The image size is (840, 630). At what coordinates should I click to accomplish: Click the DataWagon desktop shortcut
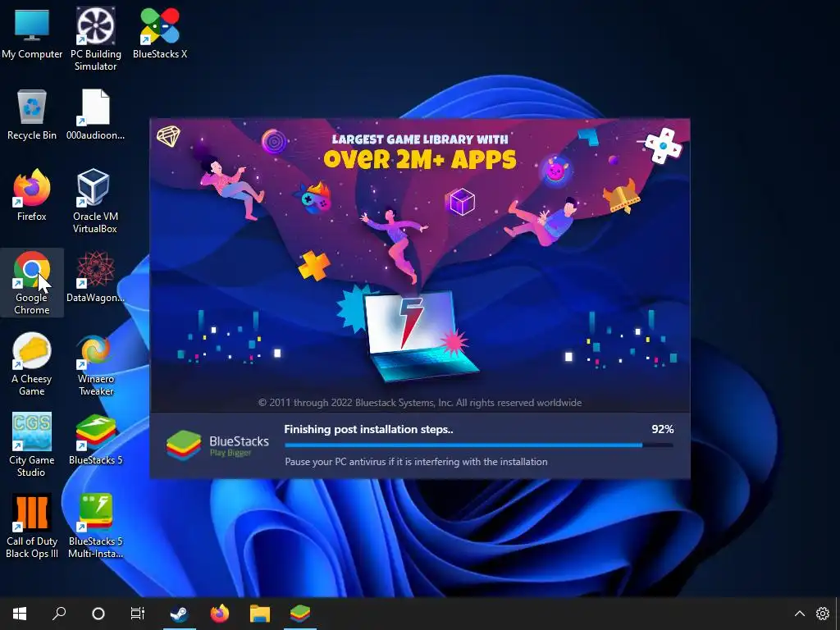(x=95, y=277)
